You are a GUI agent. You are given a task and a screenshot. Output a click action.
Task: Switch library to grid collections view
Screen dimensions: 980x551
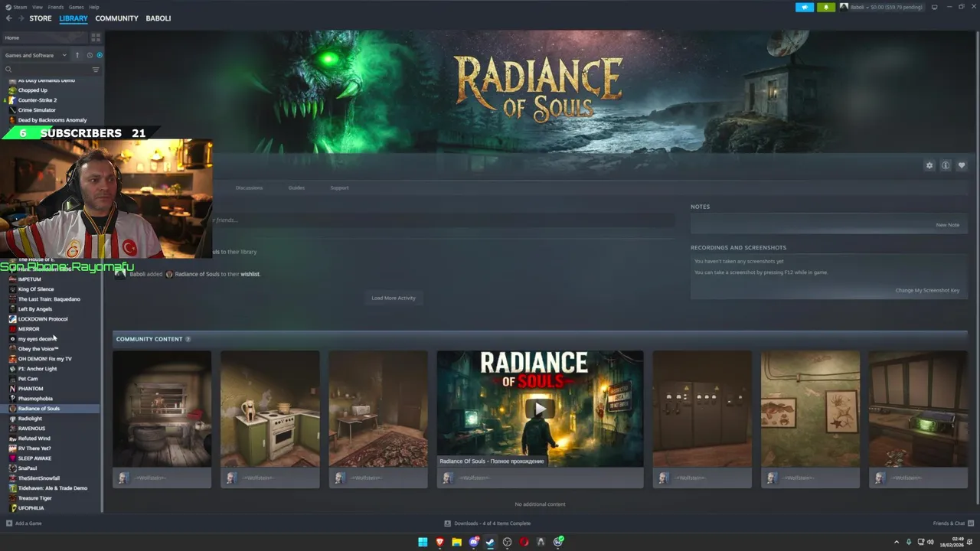point(96,37)
